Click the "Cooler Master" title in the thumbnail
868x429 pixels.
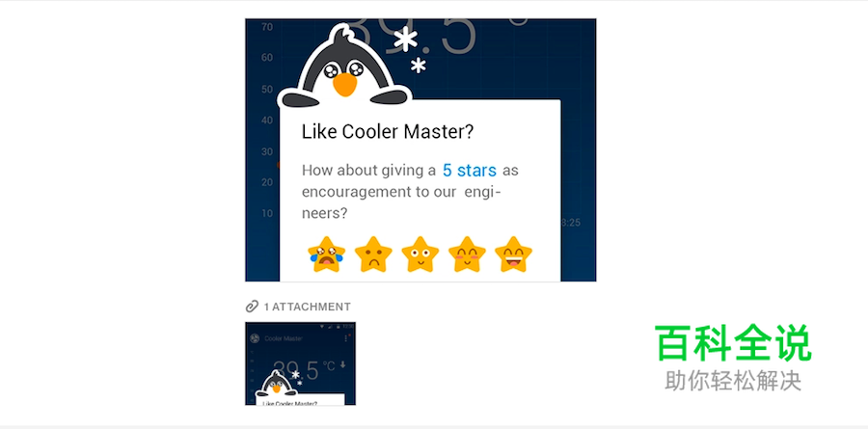coord(284,338)
